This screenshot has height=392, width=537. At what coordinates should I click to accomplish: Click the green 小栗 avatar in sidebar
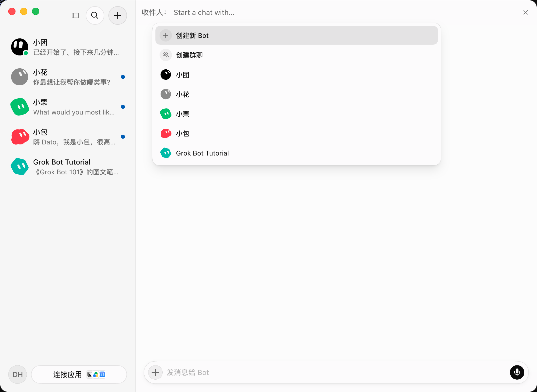click(x=20, y=107)
